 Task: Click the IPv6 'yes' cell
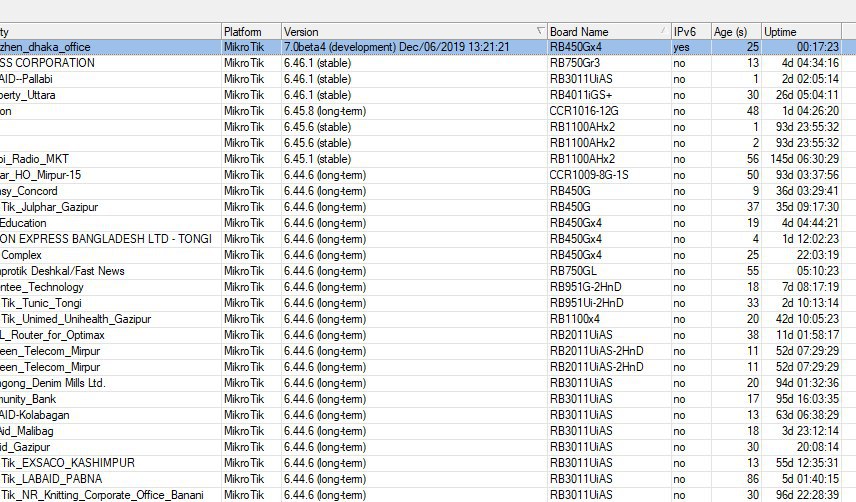691,47
